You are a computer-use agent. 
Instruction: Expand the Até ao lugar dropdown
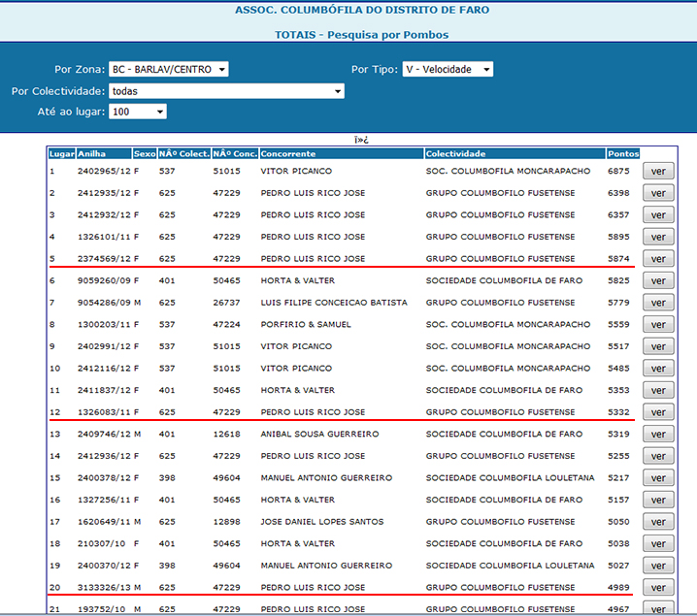coord(138,112)
